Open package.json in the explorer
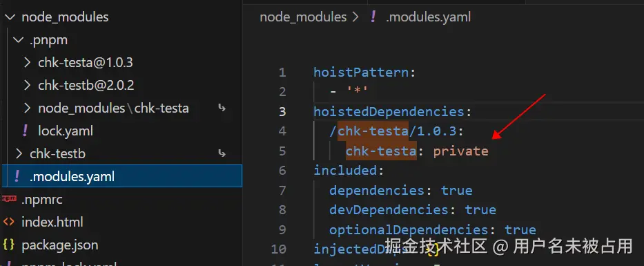The image size is (644, 266). pyautogui.click(x=60, y=245)
